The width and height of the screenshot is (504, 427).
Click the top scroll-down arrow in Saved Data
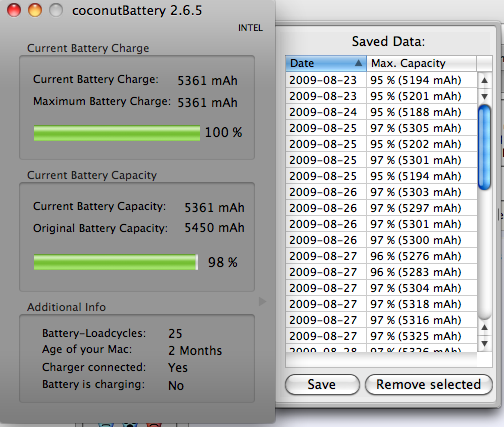[485, 96]
